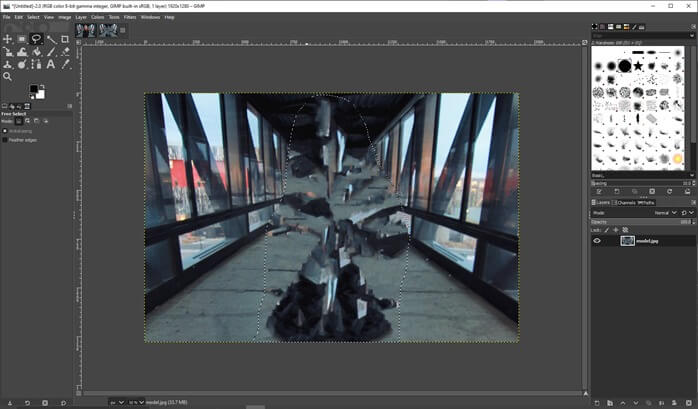Open the Layer menu

coord(81,17)
